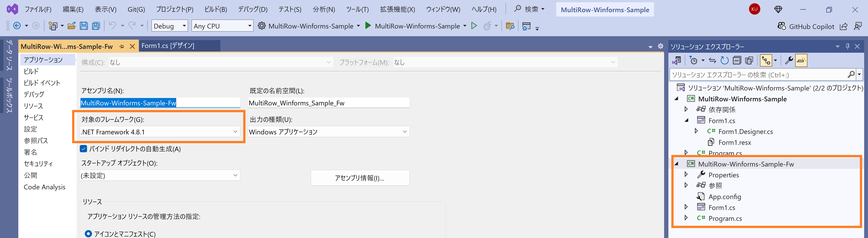Expand the 依存関係 node arrow
Screen dimensions: 868x238
click(x=686, y=109)
